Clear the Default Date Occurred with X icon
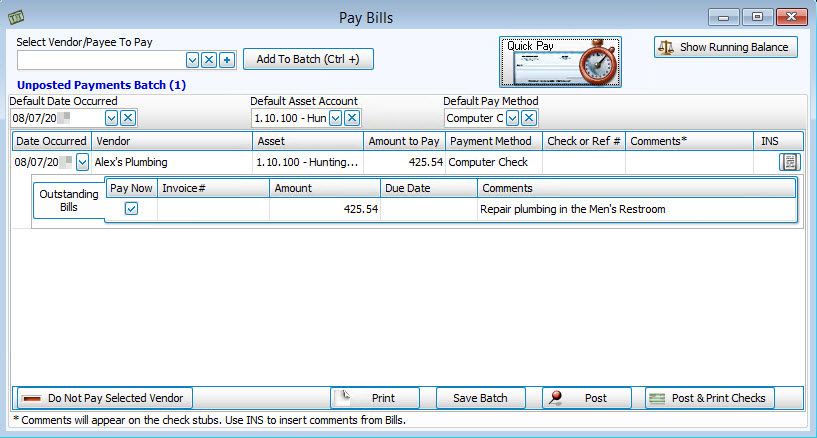Viewport: 817px width, 438px height. [127, 118]
